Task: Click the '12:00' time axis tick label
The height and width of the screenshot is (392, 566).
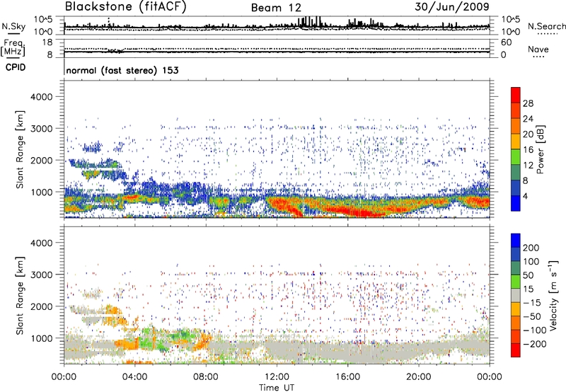Action: (x=277, y=377)
